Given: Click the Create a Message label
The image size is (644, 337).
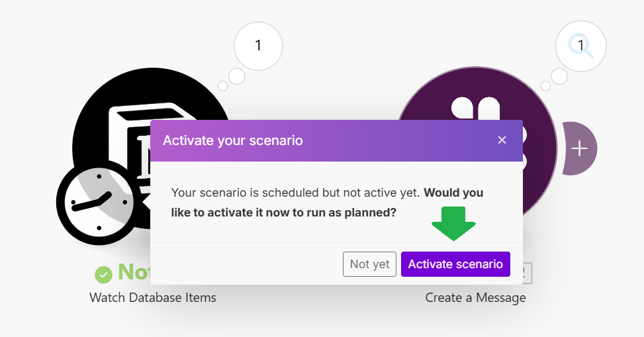Looking at the screenshot, I should tap(476, 297).
